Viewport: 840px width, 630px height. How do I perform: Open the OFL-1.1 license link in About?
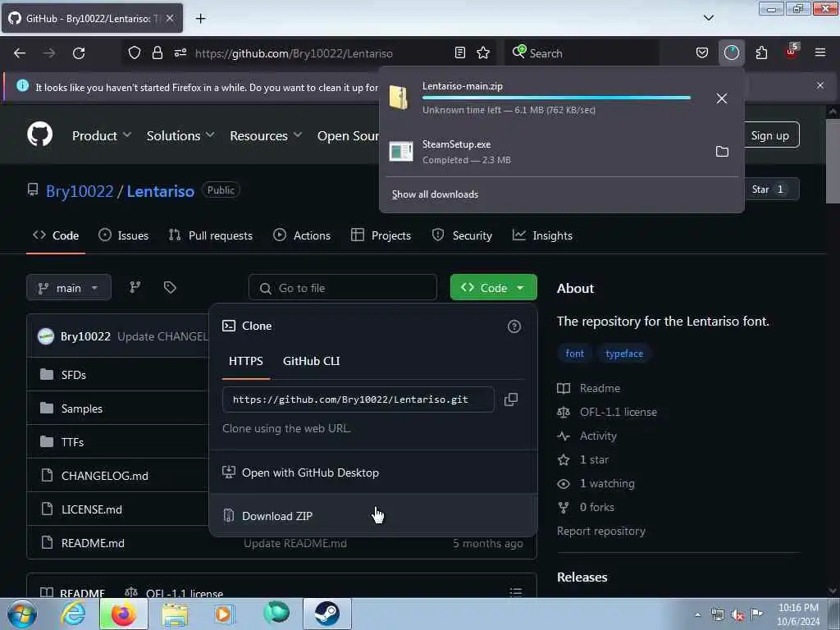[x=619, y=412]
